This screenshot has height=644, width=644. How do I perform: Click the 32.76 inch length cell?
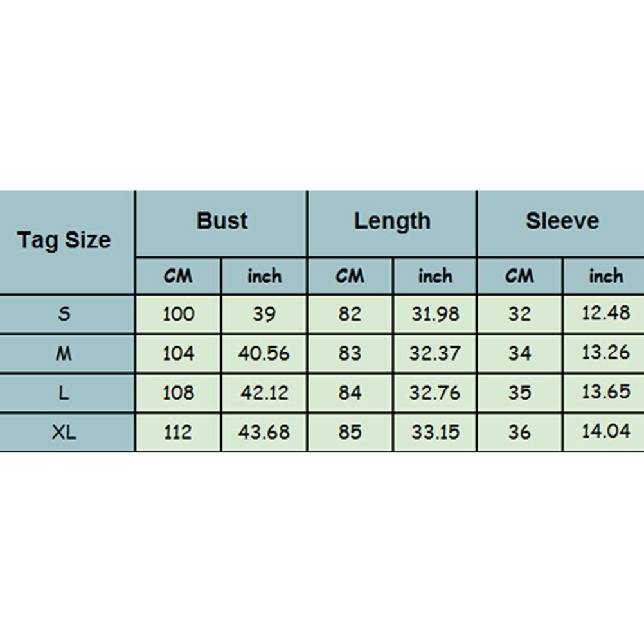[x=434, y=393]
